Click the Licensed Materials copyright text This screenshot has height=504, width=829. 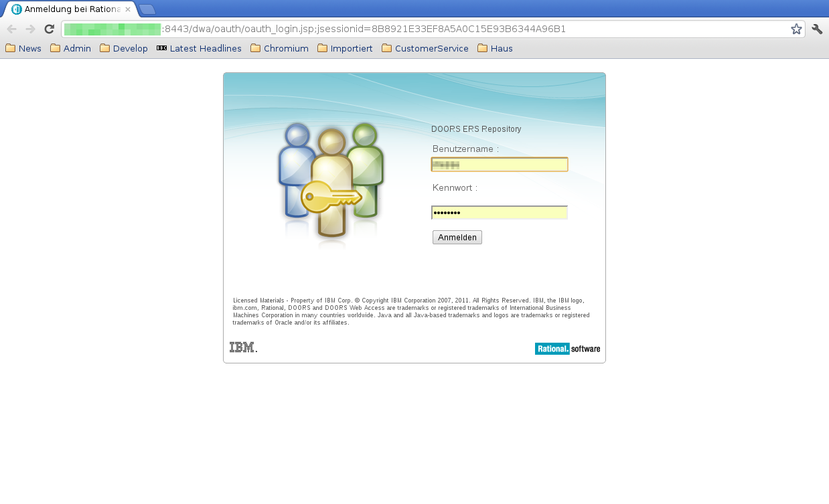click(x=411, y=311)
